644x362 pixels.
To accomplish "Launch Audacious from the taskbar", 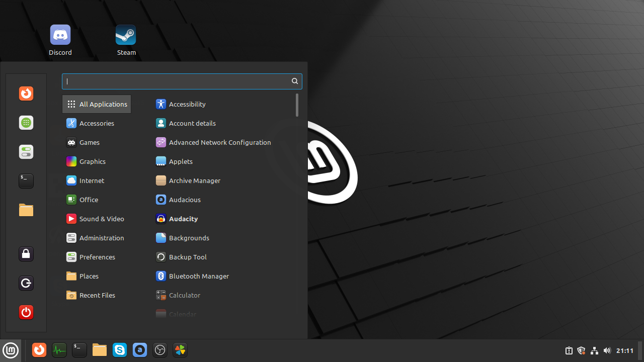I will (140, 350).
